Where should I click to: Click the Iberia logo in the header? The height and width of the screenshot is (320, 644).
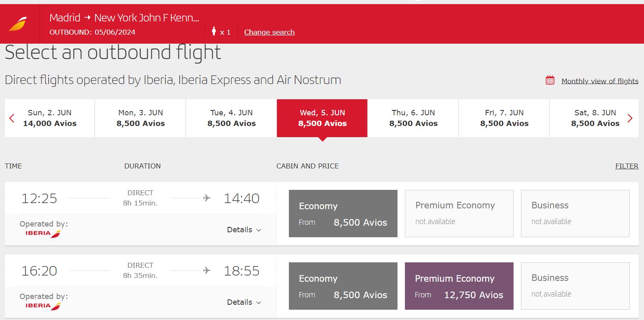18,24
